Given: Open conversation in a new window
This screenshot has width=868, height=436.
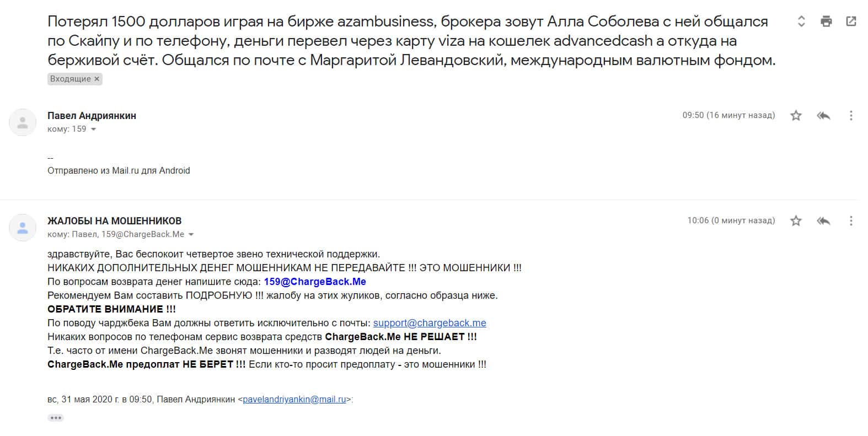Looking at the screenshot, I should pos(851,21).
